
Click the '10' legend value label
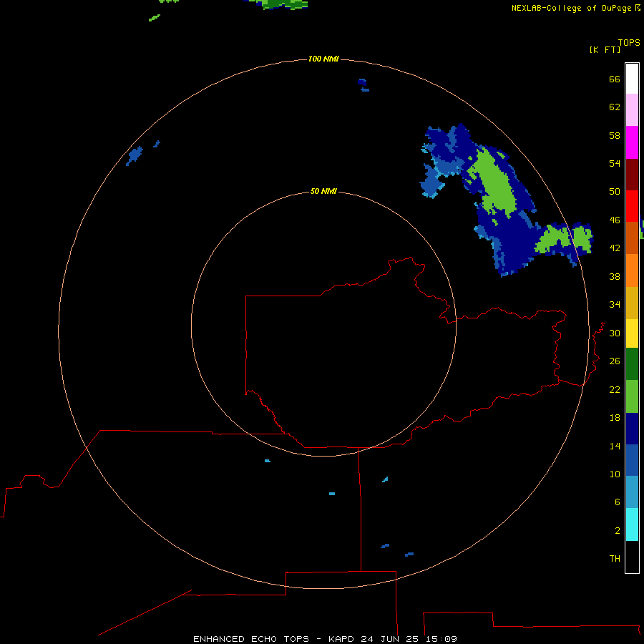[615, 474]
